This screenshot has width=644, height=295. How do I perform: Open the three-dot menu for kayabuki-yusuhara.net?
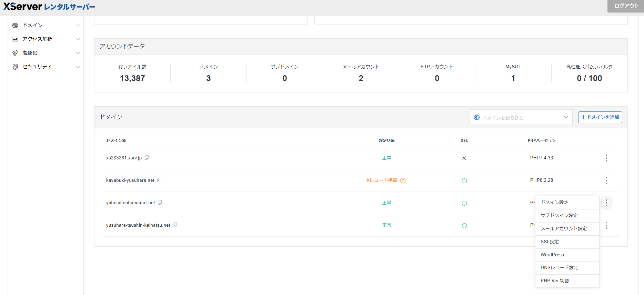click(x=606, y=180)
